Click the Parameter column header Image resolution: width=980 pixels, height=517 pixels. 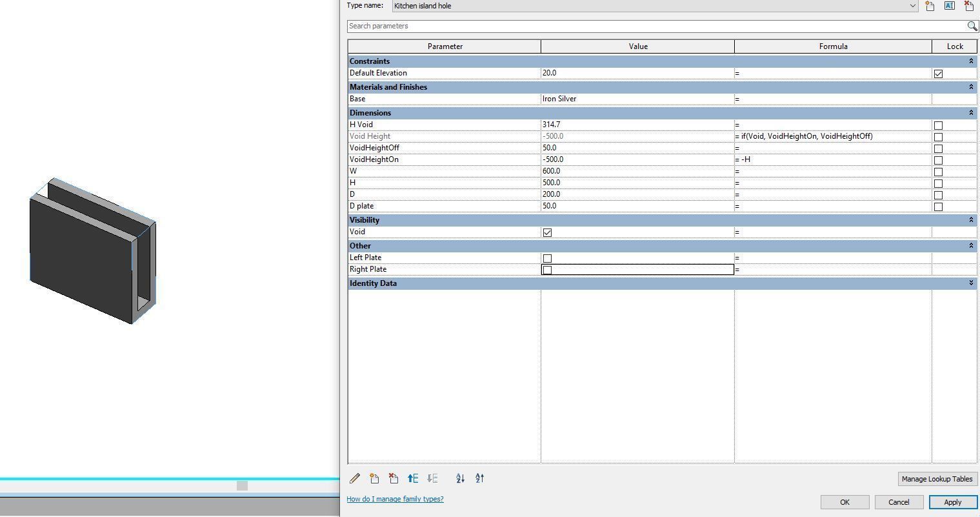(x=445, y=46)
